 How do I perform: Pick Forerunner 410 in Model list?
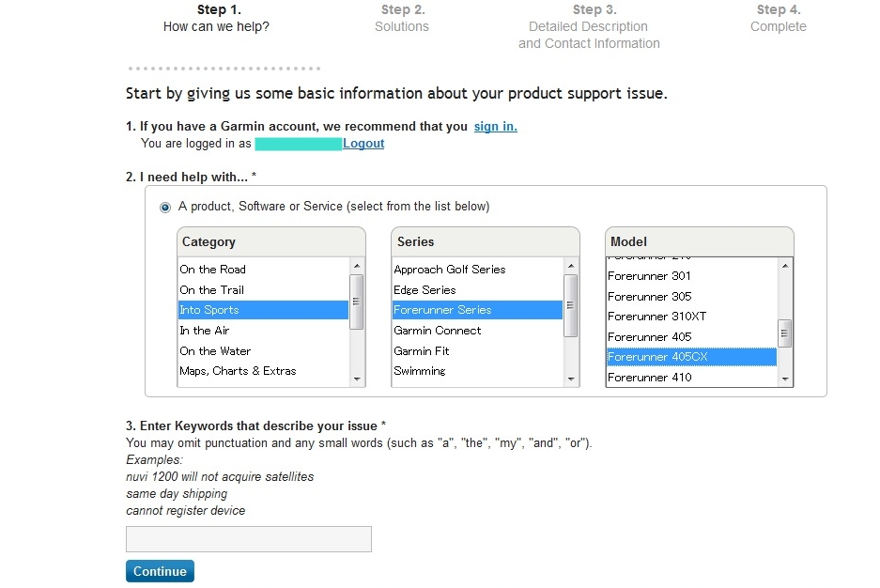pos(691,377)
